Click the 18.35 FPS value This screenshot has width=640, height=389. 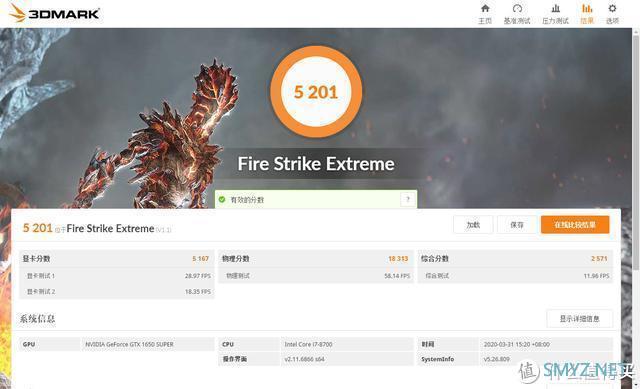(x=198, y=291)
